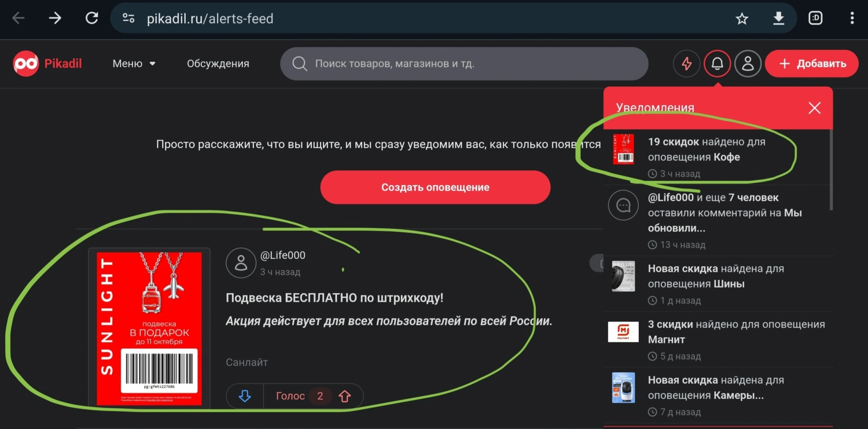Open the lightning bolt hot deals icon
The width and height of the screenshot is (868, 429).
pyautogui.click(x=686, y=64)
